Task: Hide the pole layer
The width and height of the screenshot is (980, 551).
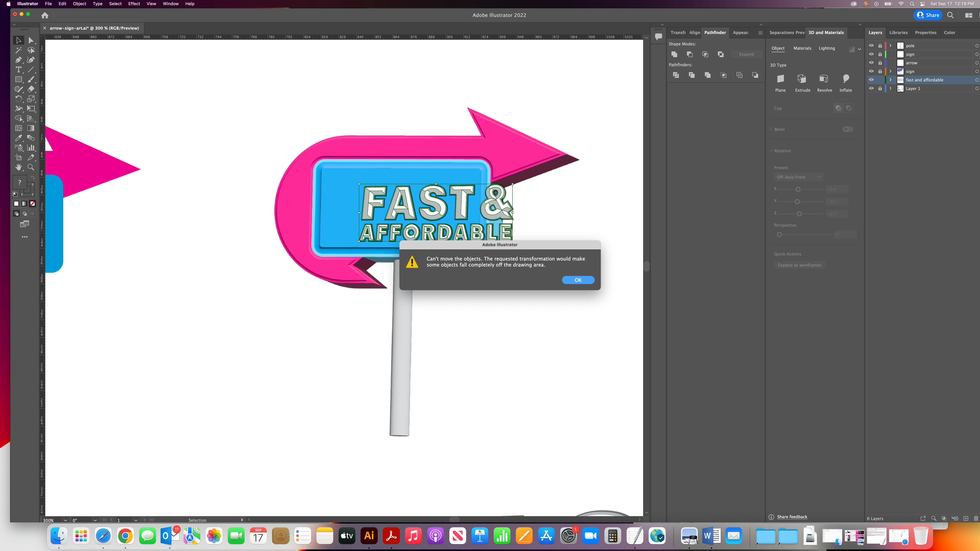Action: (x=871, y=46)
